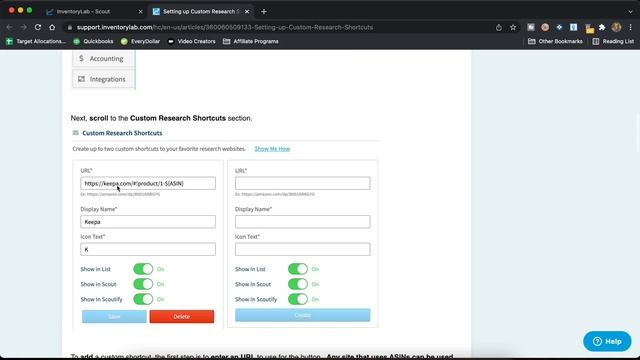Open the Extensions puzzle piece icon
This screenshot has width=640, height=360.
tap(602, 27)
